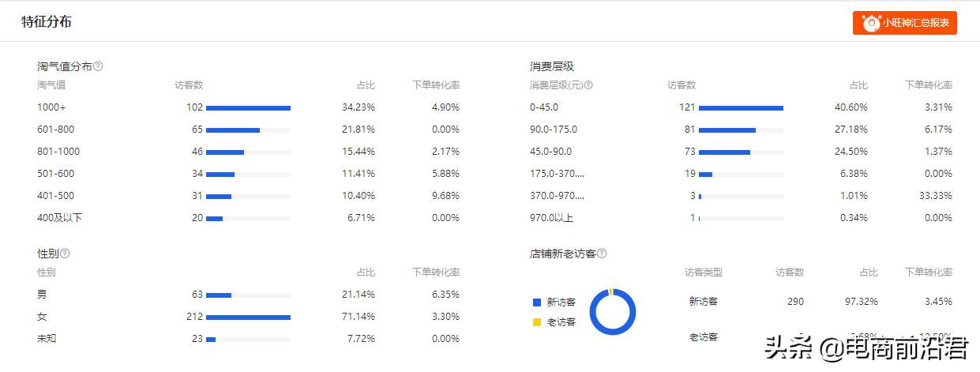The height and width of the screenshot is (372, 980).
Task: Select the 淘气值分布 heading
Action: click(x=65, y=66)
